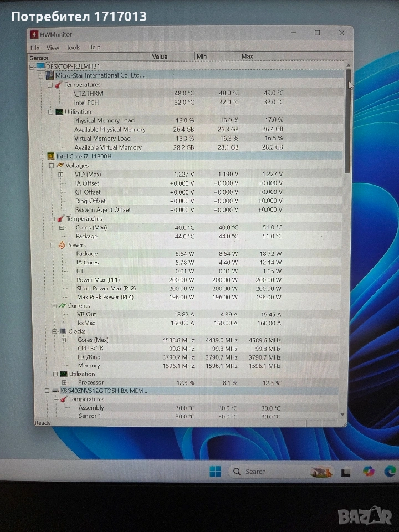Image resolution: width=399 pixels, height=532 pixels.
Task: Click the Windows Start button on taskbar
Action: (215, 472)
